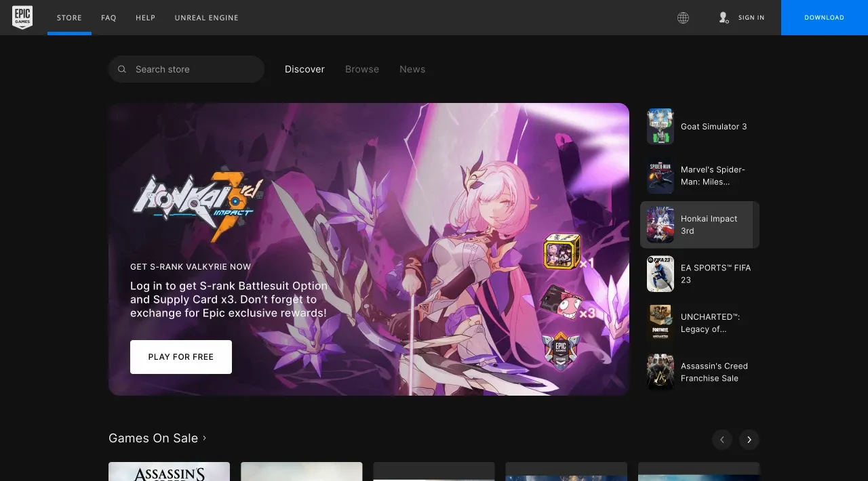Click the Epic Games Store badge in banner
This screenshot has height=481, width=868.
(x=561, y=351)
